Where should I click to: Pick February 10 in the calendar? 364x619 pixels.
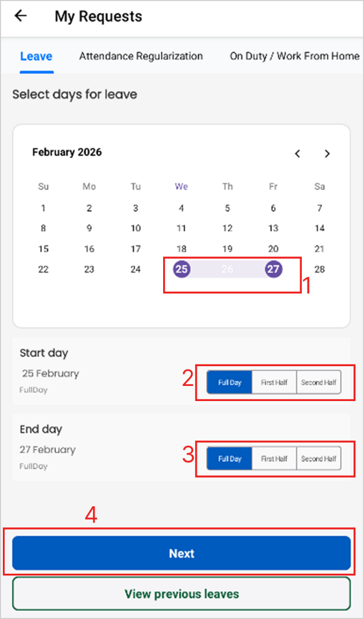tap(135, 228)
